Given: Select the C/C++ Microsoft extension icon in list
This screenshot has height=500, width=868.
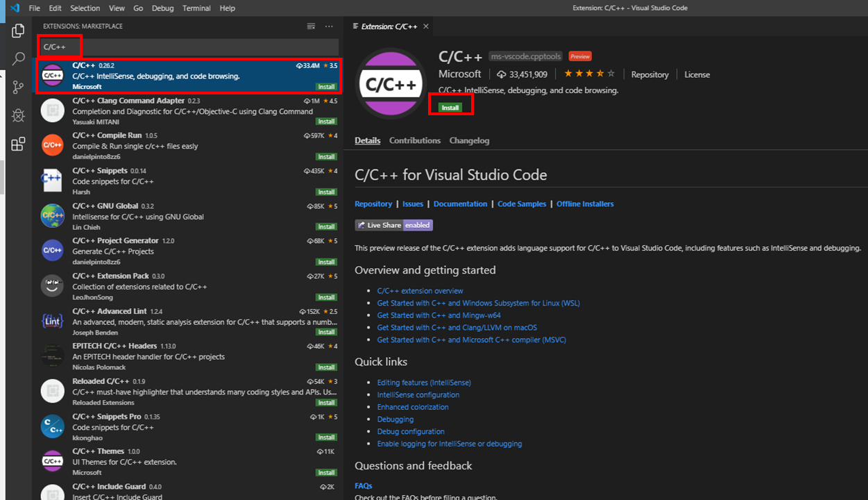Looking at the screenshot, I should 53,76.
